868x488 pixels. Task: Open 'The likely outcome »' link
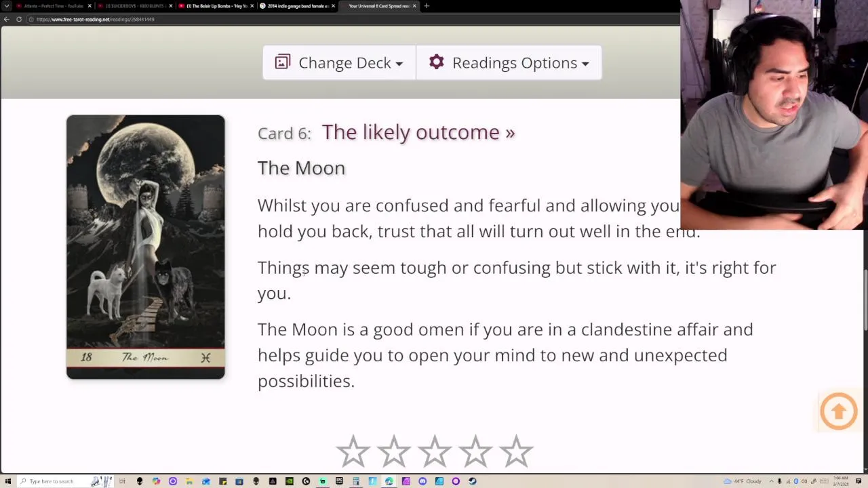pos(418,132)
